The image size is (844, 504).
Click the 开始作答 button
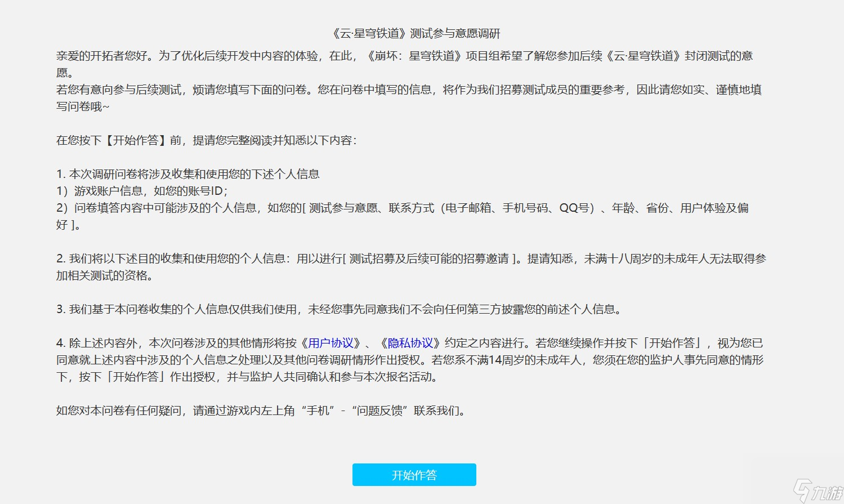(x=414, y=475)
